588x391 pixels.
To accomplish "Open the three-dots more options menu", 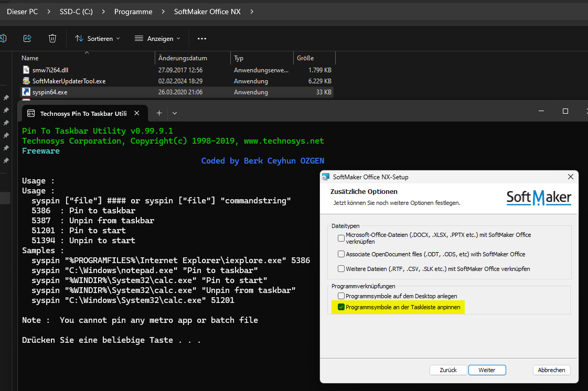I will [202, 39].
